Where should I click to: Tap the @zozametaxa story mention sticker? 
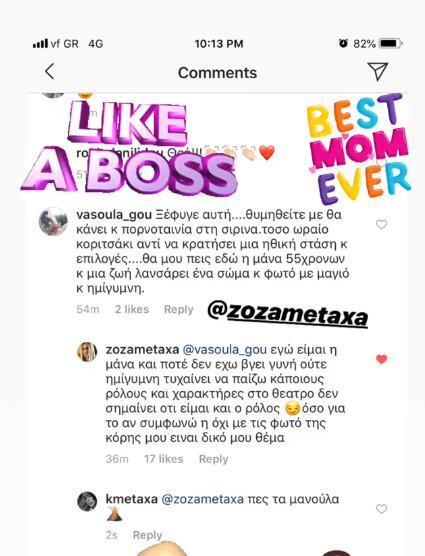pyautogui.click(x=288, y=313)
